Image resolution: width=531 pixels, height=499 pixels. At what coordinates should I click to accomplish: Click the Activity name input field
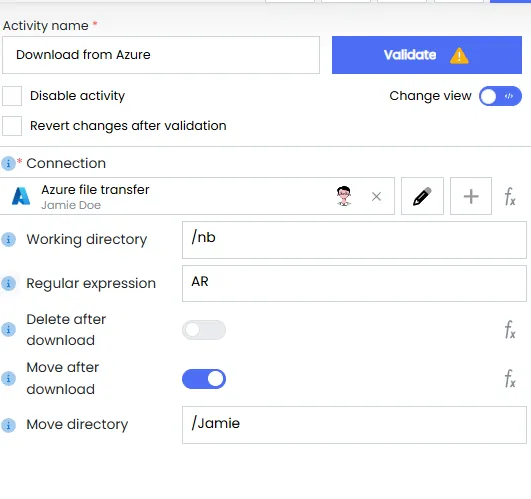click(161, 55)
